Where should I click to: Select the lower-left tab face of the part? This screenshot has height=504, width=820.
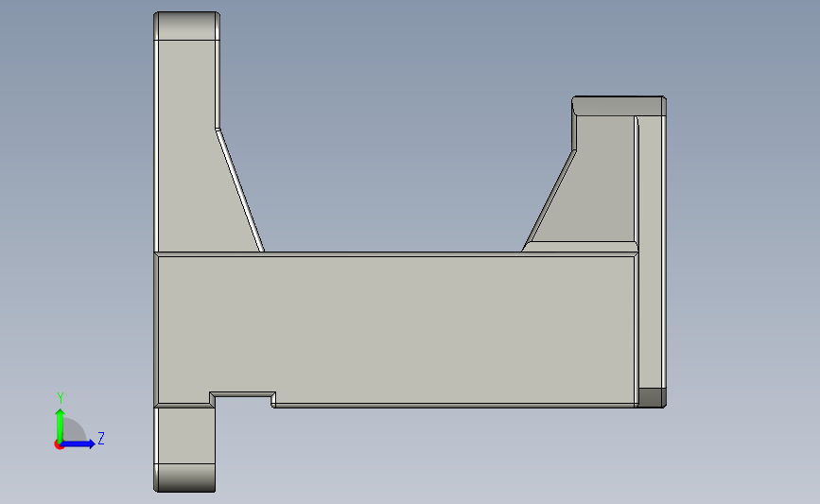click(184, 435)
